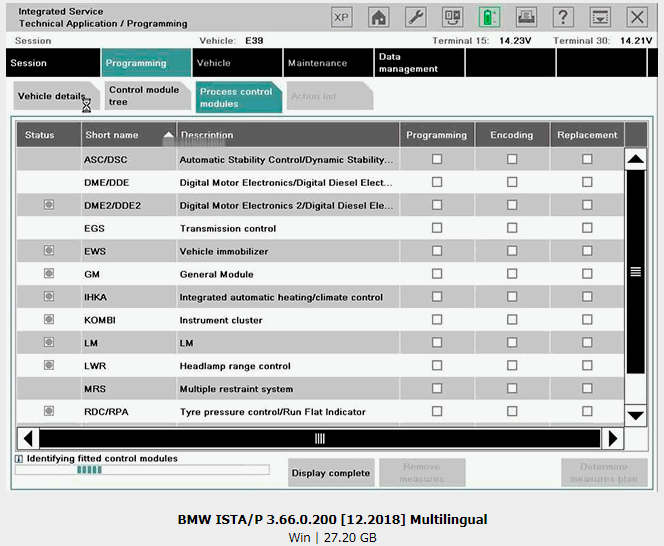Select the Vehicle immobilizer description

tap(224, 251)
